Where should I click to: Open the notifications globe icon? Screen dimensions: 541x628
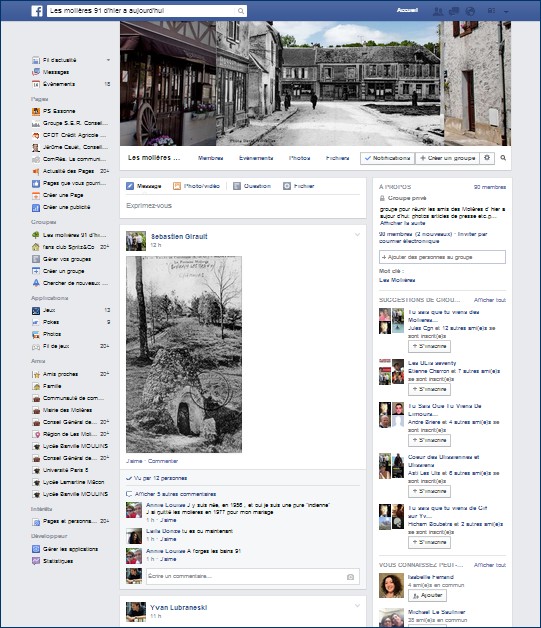click(470, 11)
